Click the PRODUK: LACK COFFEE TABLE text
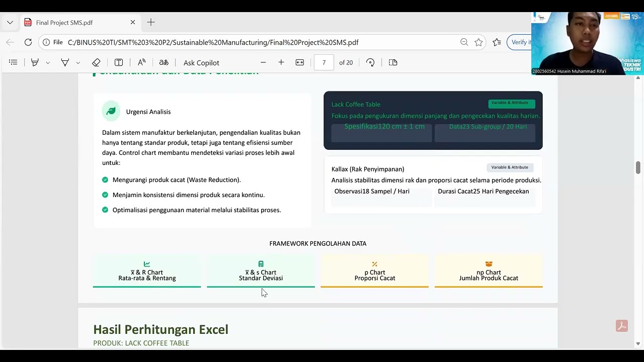This screenshot has width=644, height=362. [x=141, y=343]
